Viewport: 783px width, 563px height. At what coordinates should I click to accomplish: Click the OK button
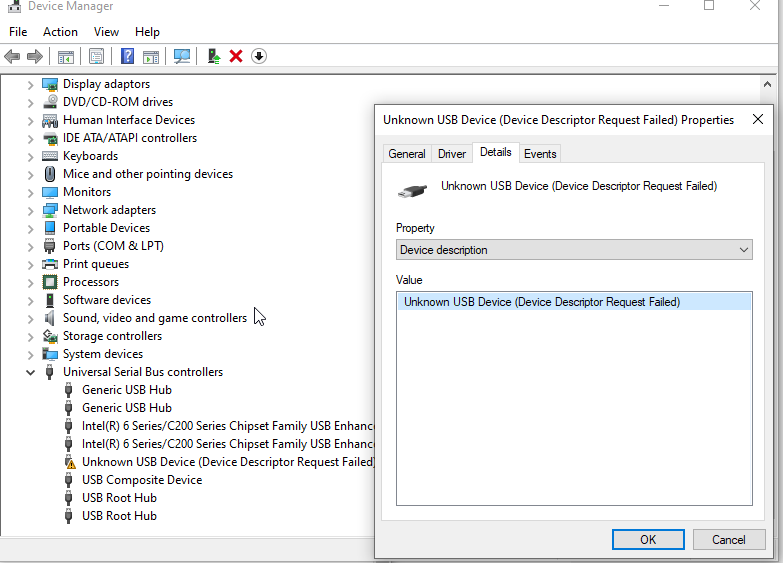pos(648,540)
